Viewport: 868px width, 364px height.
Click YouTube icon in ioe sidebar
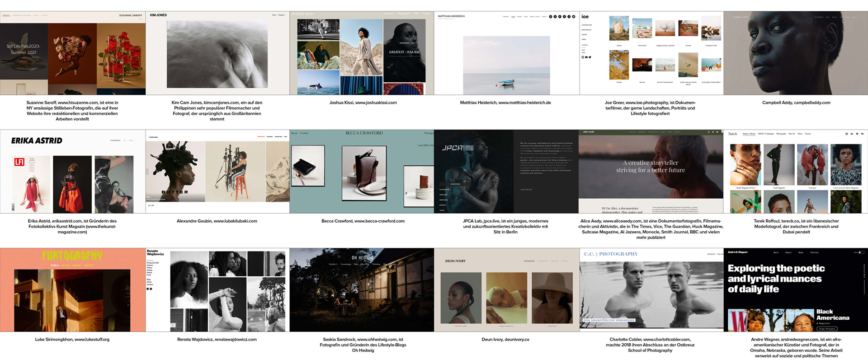pos(586,57)
